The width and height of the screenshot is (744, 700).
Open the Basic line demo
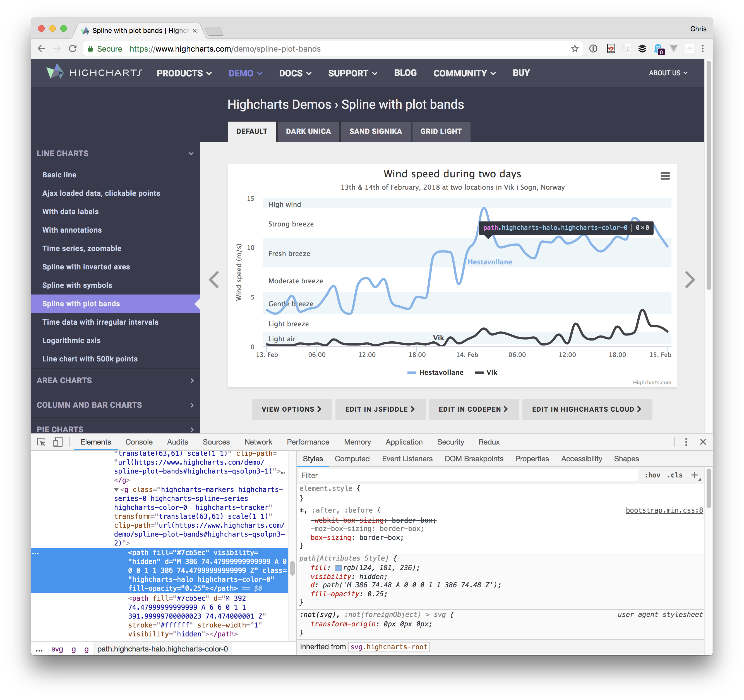click(x=59, y=175)
